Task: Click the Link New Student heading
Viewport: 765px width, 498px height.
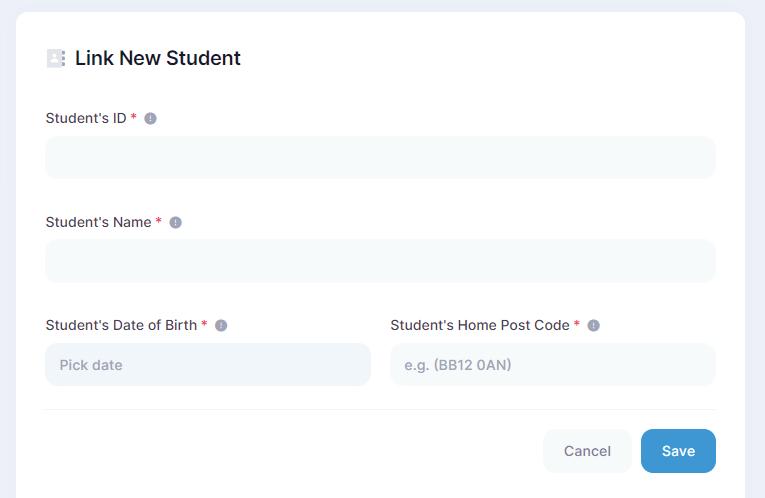Action: pos(157,58)
